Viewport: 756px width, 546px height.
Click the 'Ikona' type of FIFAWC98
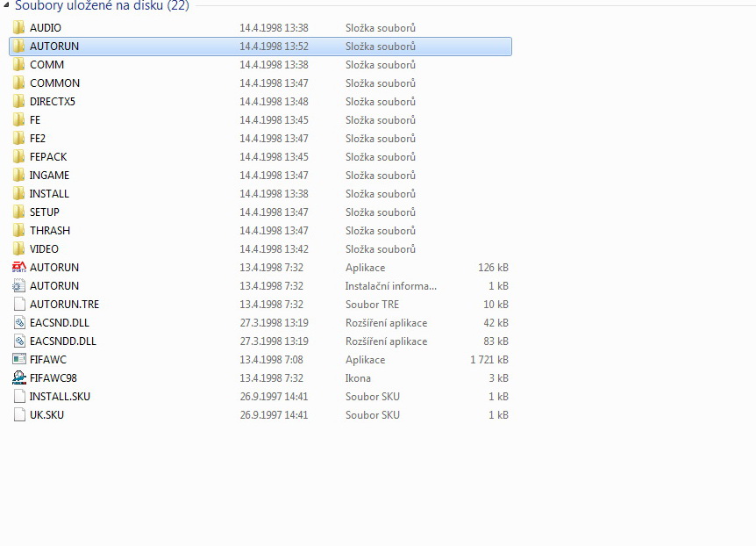pyautogui.click(x=358, y=378)
